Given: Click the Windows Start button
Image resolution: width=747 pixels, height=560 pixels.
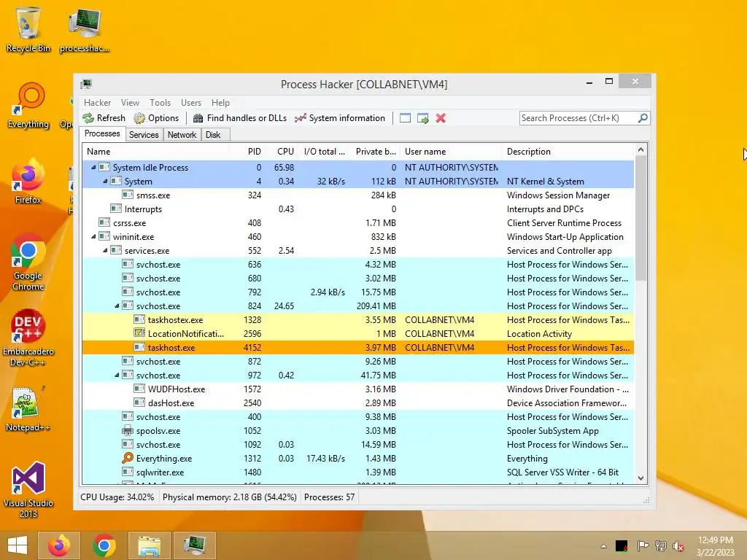Looking at the screenshot, I should tap(18, 545).
